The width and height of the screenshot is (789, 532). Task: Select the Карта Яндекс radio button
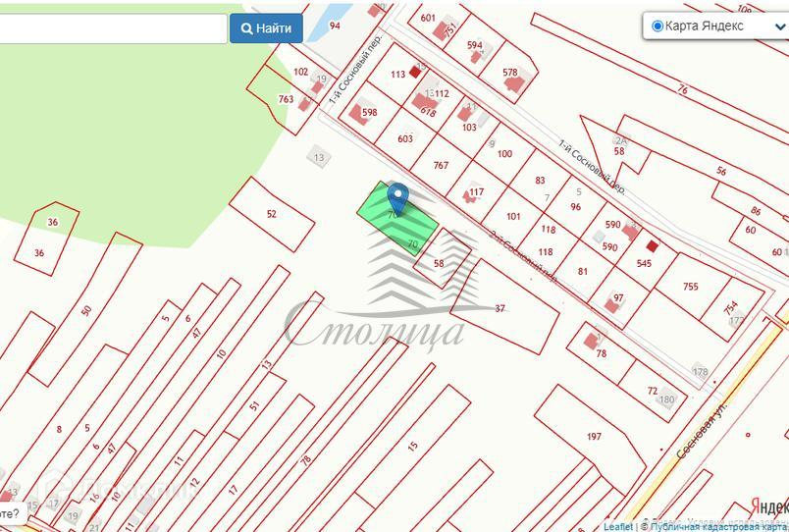pos(657,26)
